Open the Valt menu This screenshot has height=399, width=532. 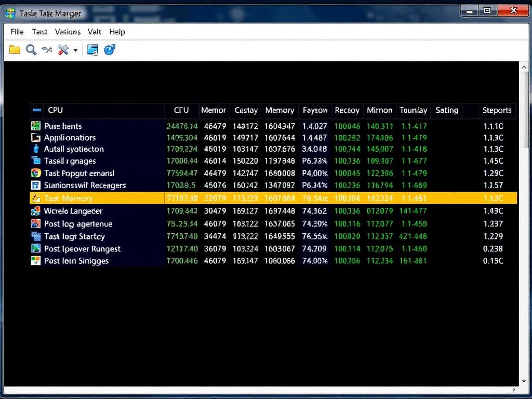95,32
